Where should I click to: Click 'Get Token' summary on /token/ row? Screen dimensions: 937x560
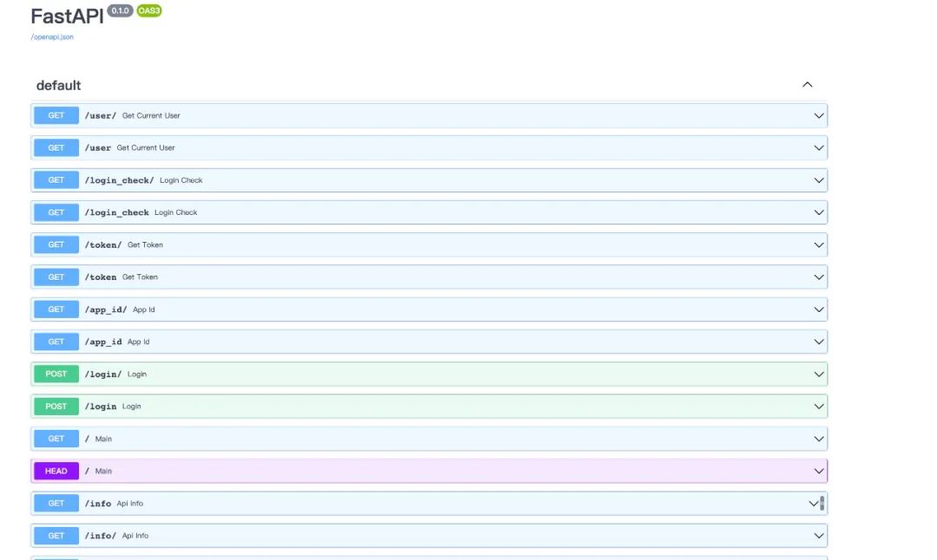click(145, 244)
